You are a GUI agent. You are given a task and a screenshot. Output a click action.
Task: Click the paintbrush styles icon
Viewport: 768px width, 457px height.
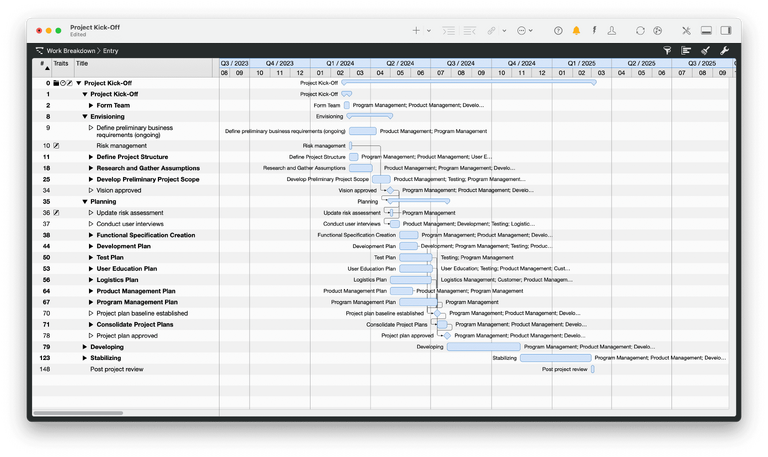click(x=705, y=50)
